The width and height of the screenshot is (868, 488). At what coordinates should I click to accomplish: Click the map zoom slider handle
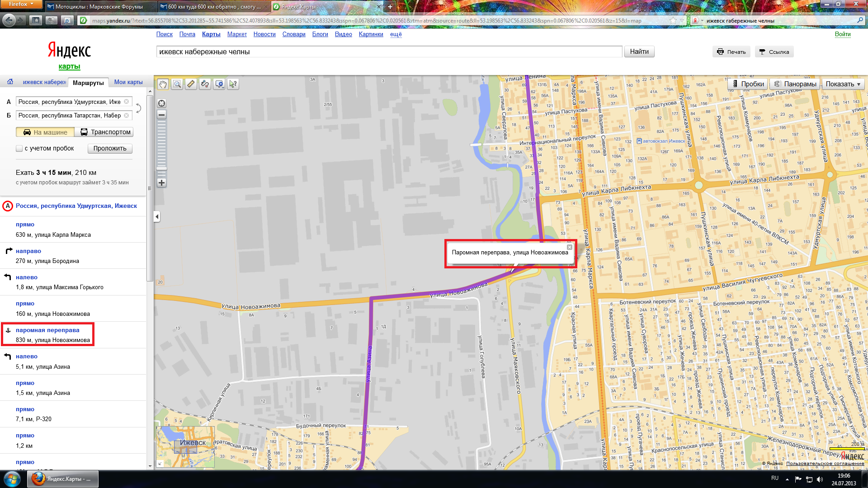point(161,169)
